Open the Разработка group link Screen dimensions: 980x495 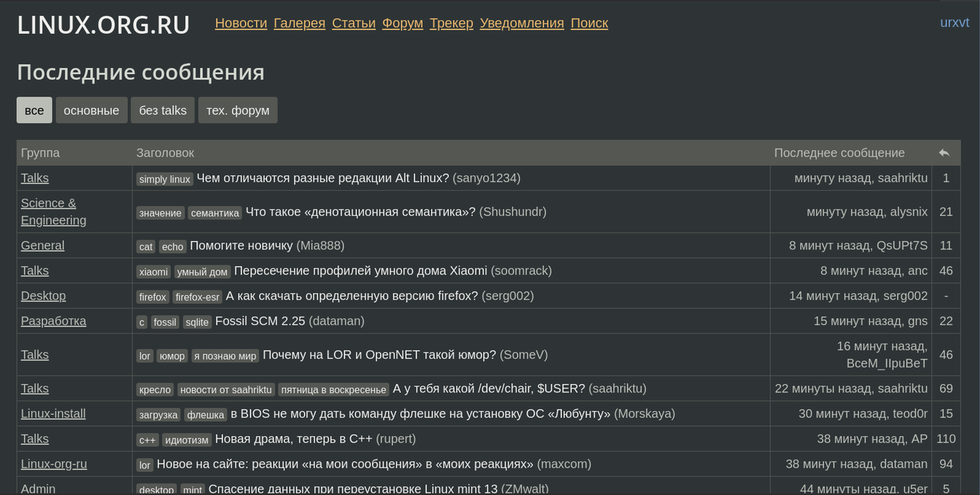[x=54, y=321]
